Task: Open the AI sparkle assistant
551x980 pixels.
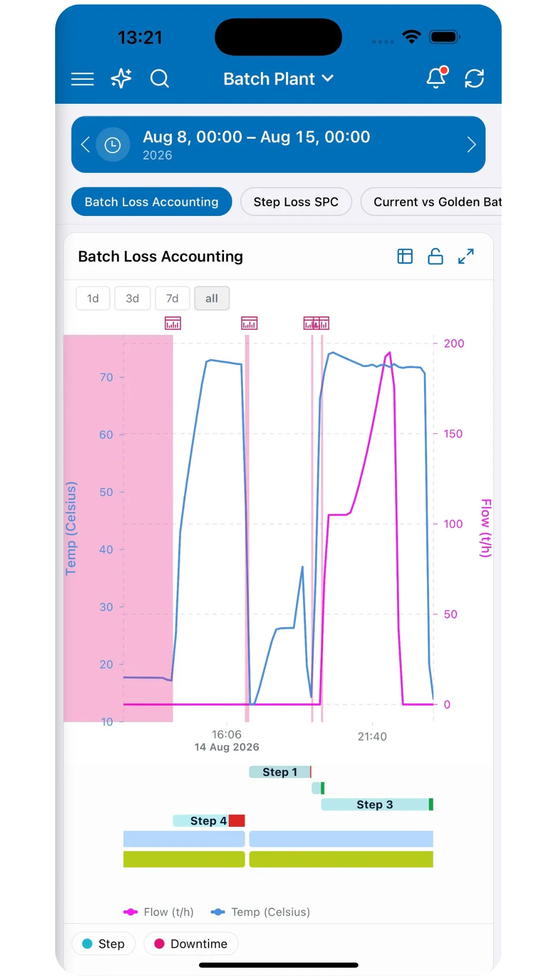Action: (121, 78)
